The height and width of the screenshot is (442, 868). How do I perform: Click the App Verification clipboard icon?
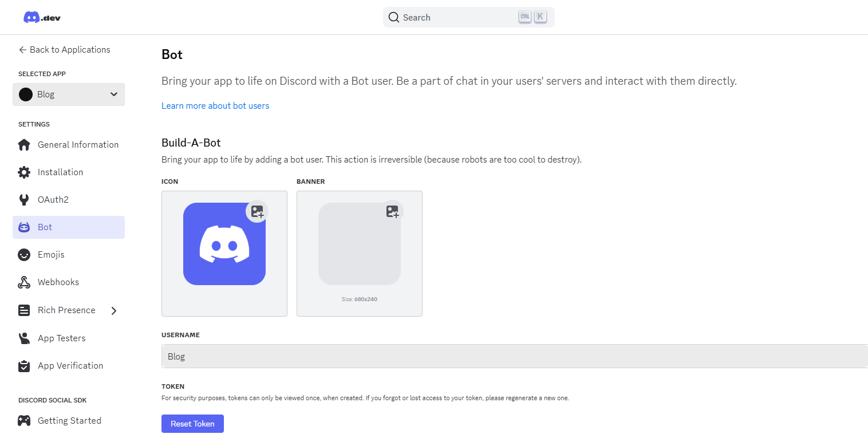(24, 366)
